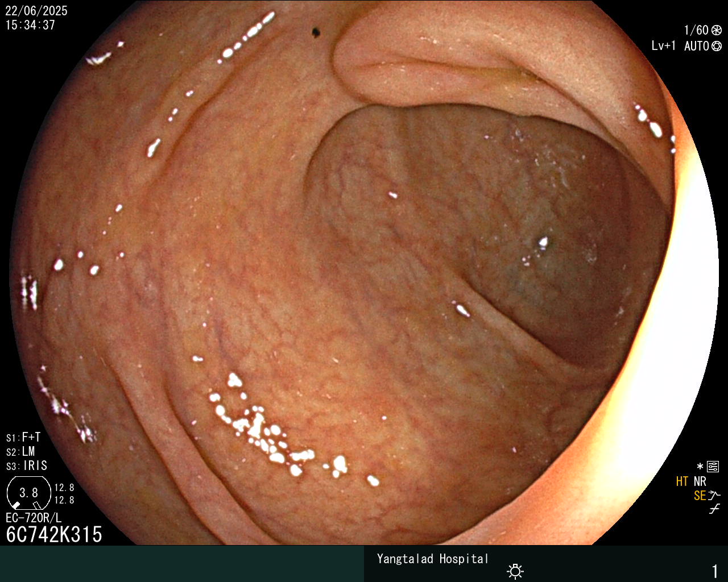This screenshot has width=728, height=582.
Task: Click the 1/60 shutter speed value
Action: [696, 30]
